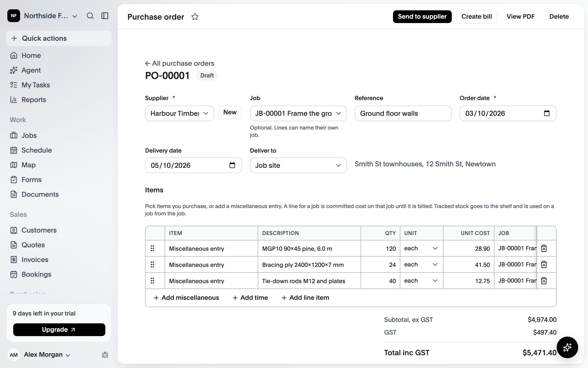This screenshot has height=368, width=588.
Task: Click the search magnifier icon in sidebar
Action: (x=90, y=16)
